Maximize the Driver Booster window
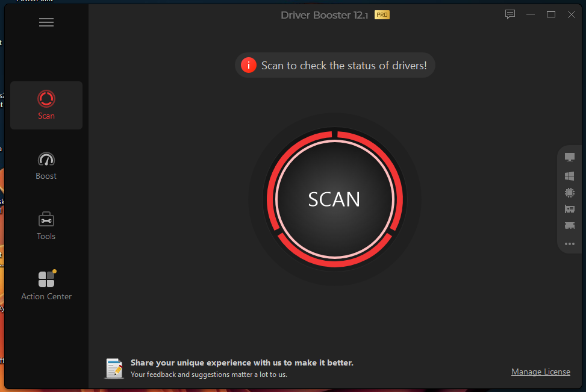Image resolution: width=586 pixels, height=392 pixels. click(x=551, y=14)
